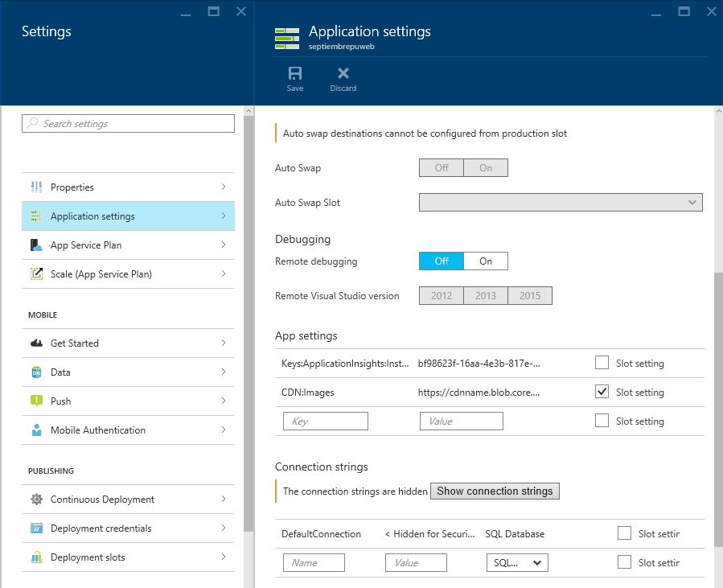Click the Save disk icon
The image size is (723, 588).
[295, 73]
